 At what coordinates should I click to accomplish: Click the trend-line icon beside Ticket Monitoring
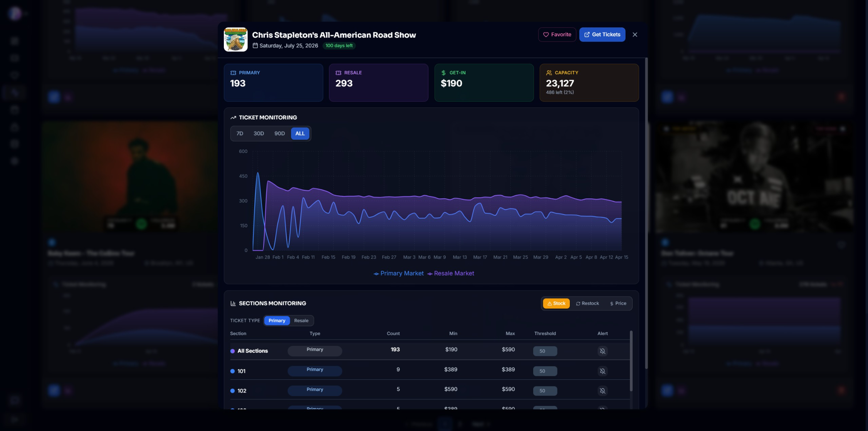[233, 117]
